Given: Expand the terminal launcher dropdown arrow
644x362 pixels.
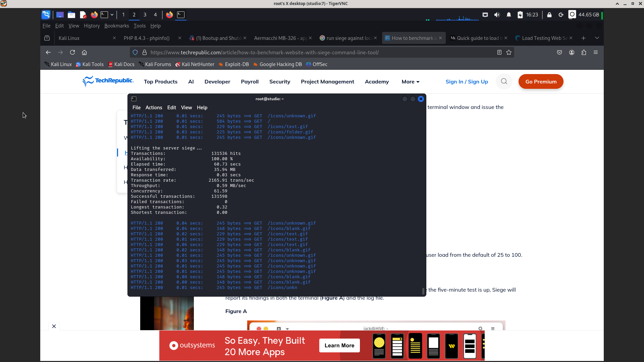Looking at the screenshot, I should pyautogui.click(x=112, y=14).
